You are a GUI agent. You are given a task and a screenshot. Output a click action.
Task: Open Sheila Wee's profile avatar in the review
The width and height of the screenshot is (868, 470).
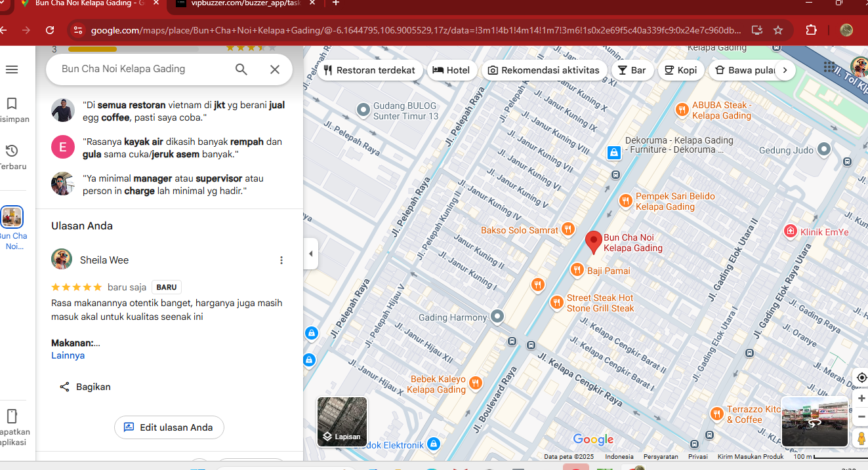(x=62, y=260)
